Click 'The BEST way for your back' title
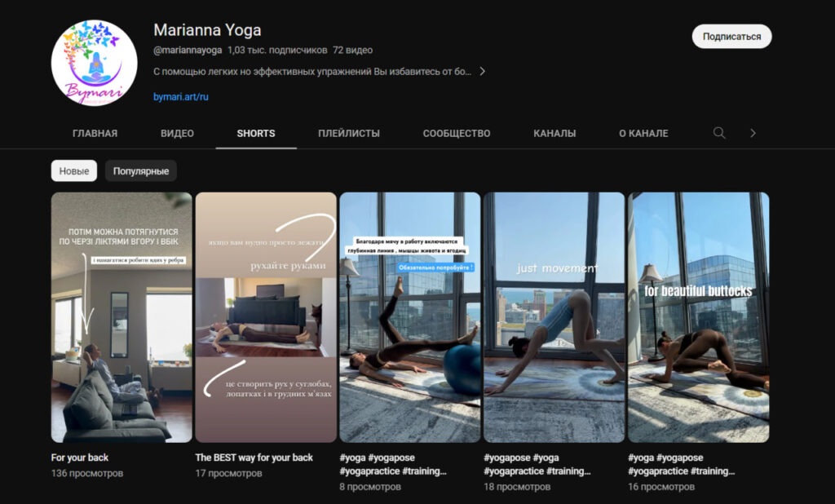 click(254, 458)
